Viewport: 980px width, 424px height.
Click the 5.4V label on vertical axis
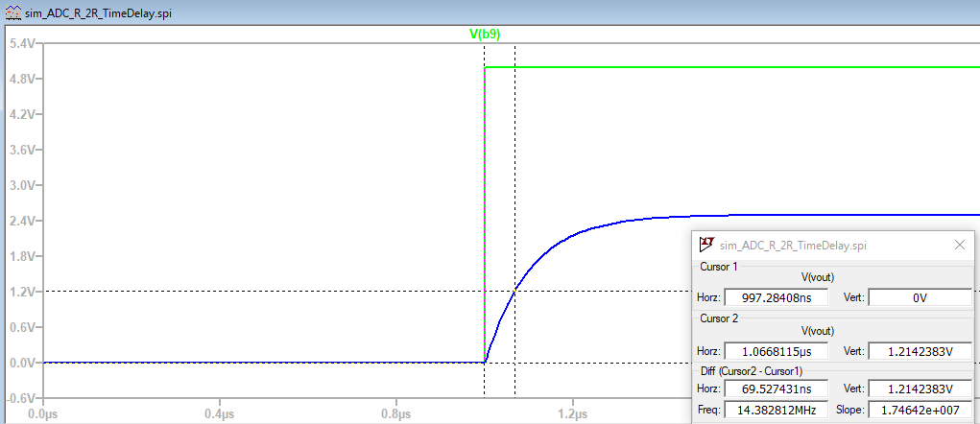(19, 44)
